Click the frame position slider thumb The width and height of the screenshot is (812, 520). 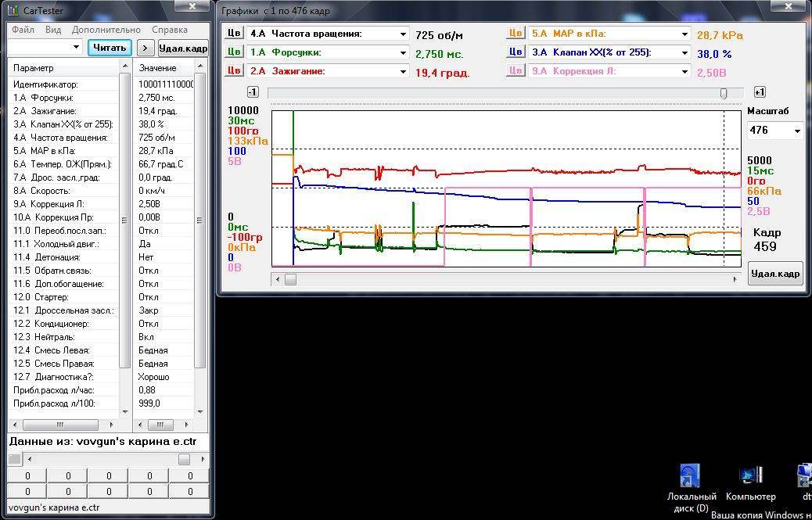coord(724,93)
